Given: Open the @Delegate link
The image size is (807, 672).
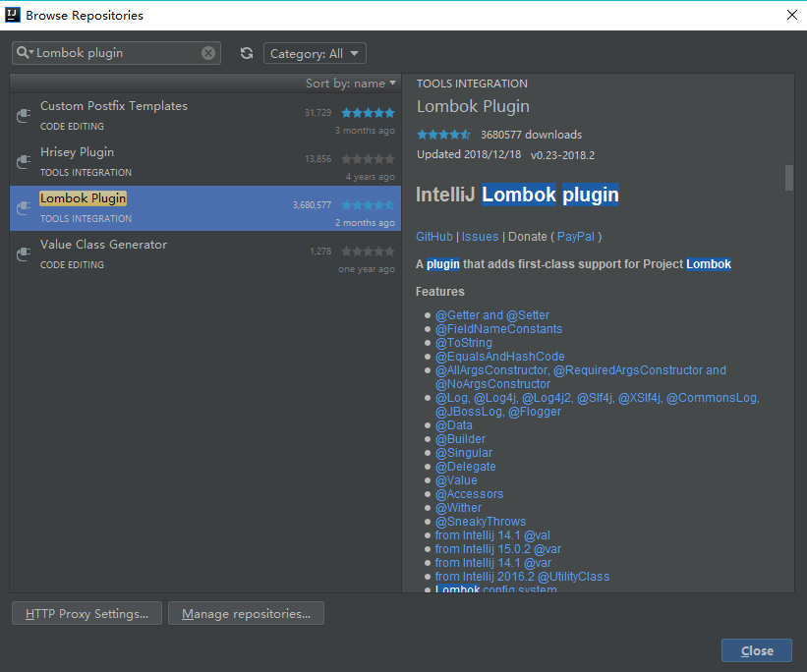Looking at the screenshot, I should pyautogui.click(x=465, y=467).
